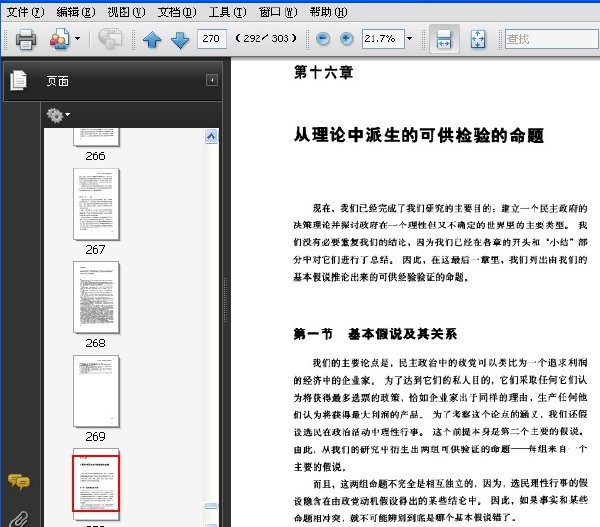This screenshot has width=600, height=527.
Task: Click the page label (292 / 303)
Action: [x=266, y=39]
